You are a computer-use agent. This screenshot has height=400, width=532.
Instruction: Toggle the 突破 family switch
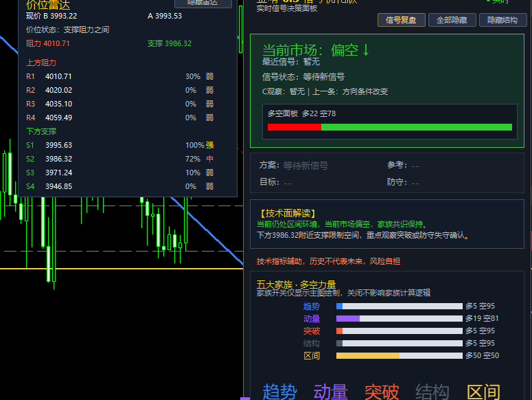pos(382,392)
